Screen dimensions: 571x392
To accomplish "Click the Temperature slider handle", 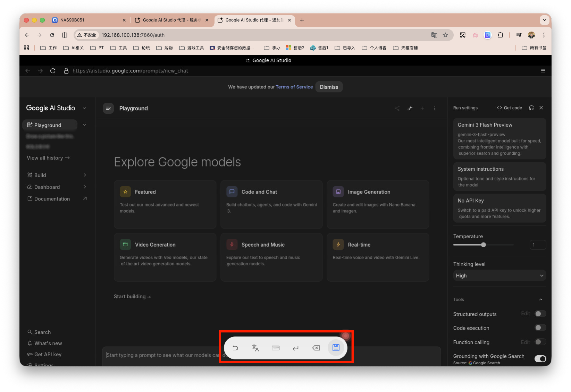I will 483,245.
